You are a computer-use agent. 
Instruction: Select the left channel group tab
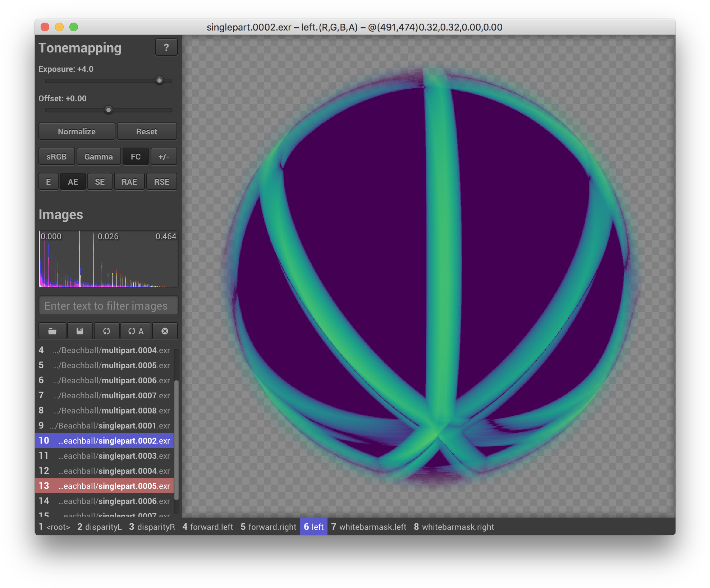pyautogui.click(x=313, y=527)
